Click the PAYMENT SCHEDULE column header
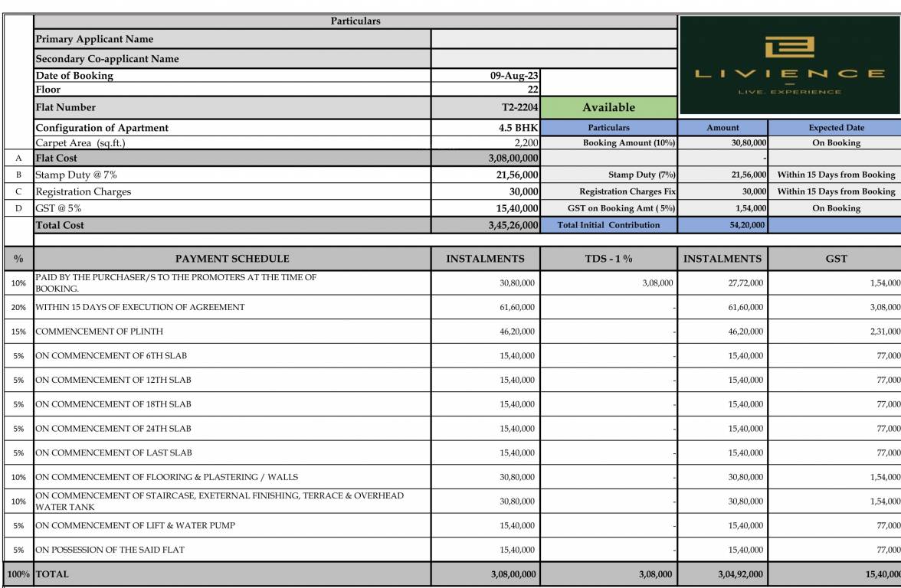 [232, 259]
